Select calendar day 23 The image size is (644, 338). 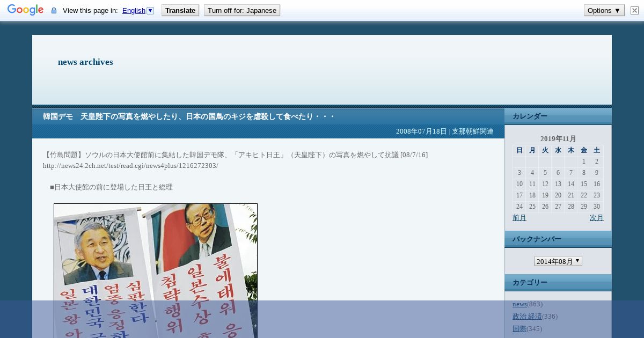pos(597,195)
